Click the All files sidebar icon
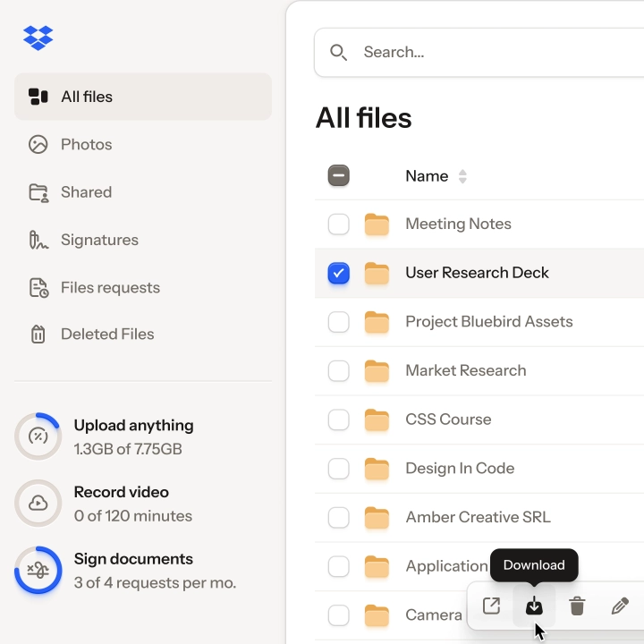The image size is (644, 644). pyautogui.click(x=38, y=97)
